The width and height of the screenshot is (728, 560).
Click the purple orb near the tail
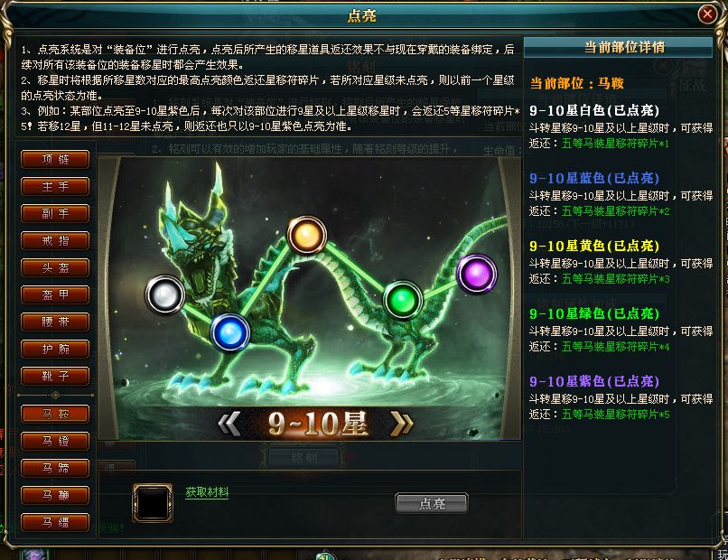coord(477,274)
